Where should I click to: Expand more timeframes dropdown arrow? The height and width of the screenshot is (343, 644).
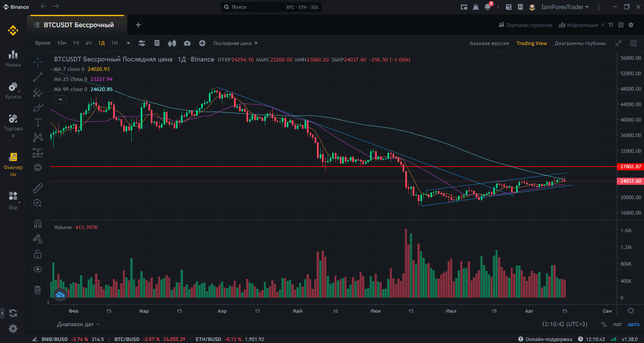pyautogui.click(x=128, y=43)
